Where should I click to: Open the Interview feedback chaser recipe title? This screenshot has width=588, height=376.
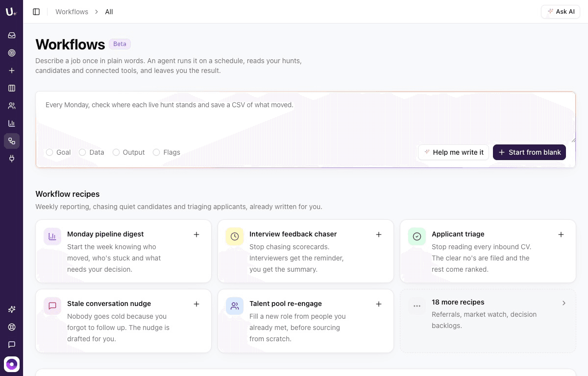293,234
